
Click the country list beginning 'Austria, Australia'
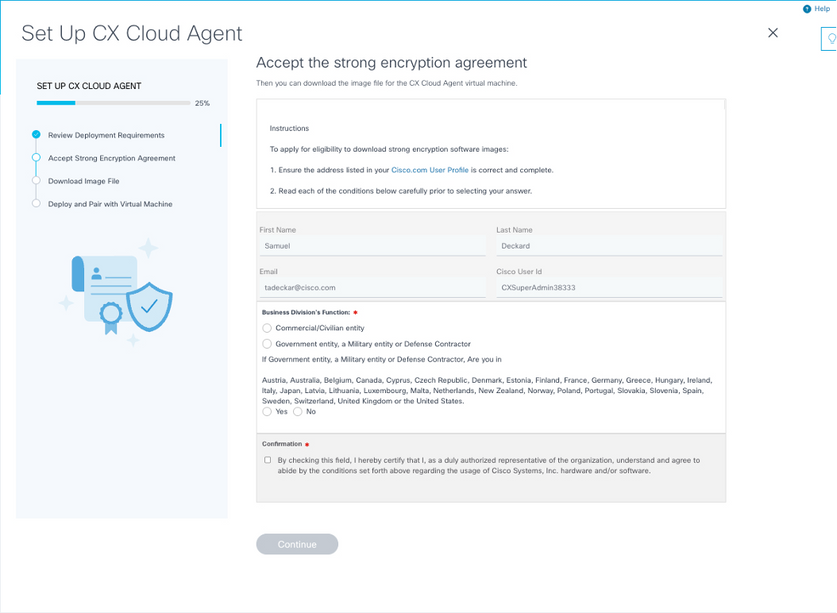point(487,390)
